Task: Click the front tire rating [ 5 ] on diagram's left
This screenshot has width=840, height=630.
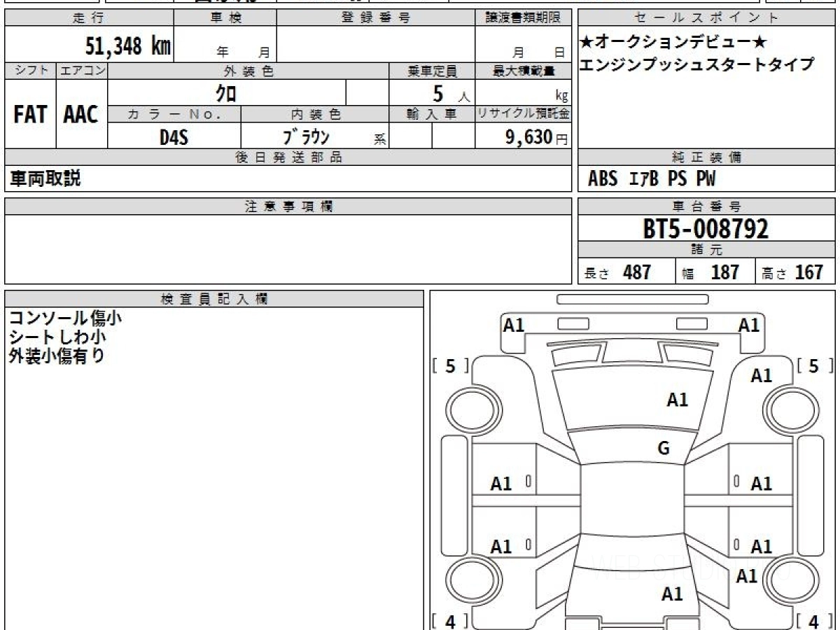Action: click(450, 365)
